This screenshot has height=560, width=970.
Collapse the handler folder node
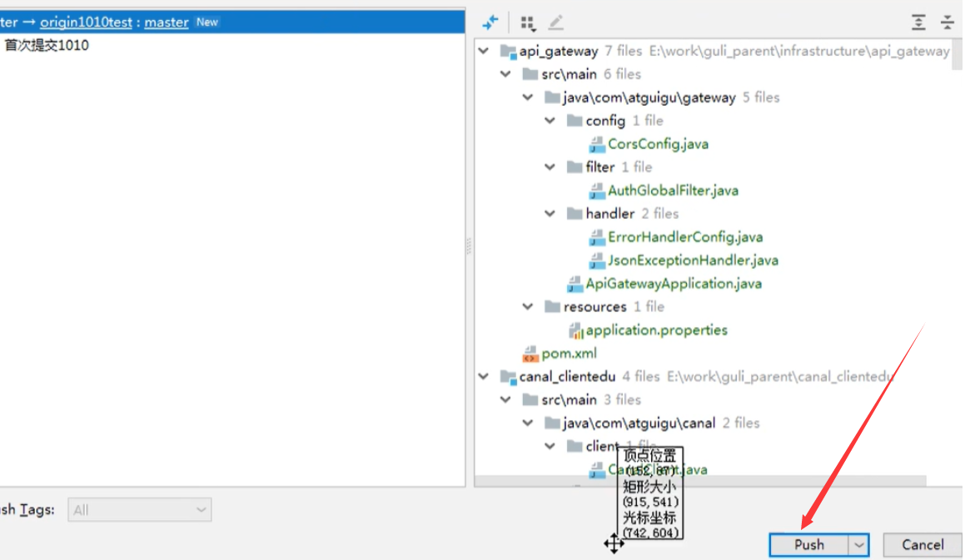coord(550,213)
